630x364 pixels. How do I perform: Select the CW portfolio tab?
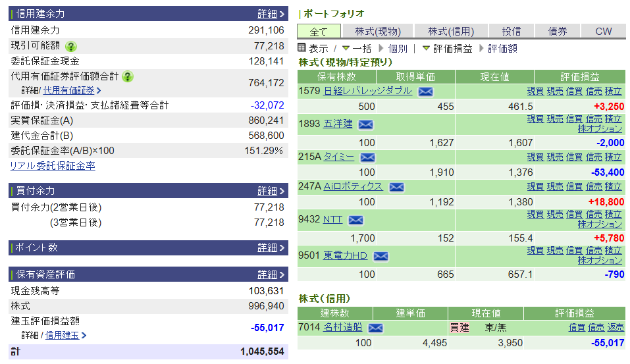603,31
